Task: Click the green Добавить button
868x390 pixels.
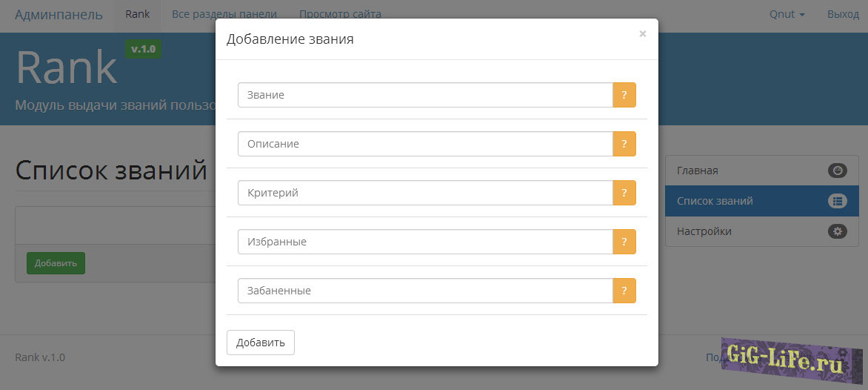Action: point(56,263)
